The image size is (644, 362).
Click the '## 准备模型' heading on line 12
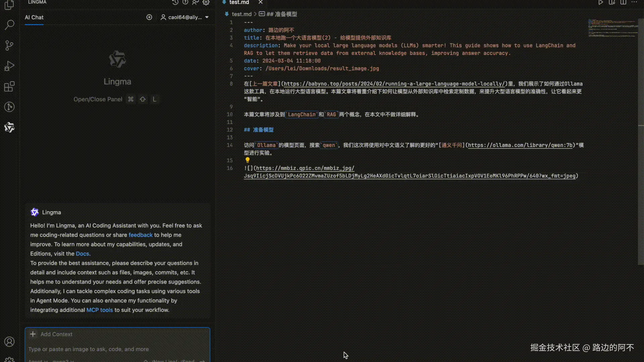point(259,130)
